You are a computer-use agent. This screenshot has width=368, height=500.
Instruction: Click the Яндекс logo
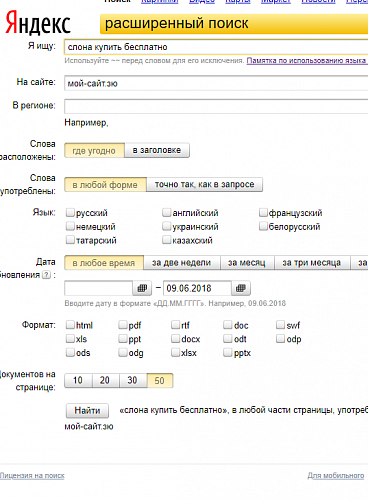coord(38,23)
